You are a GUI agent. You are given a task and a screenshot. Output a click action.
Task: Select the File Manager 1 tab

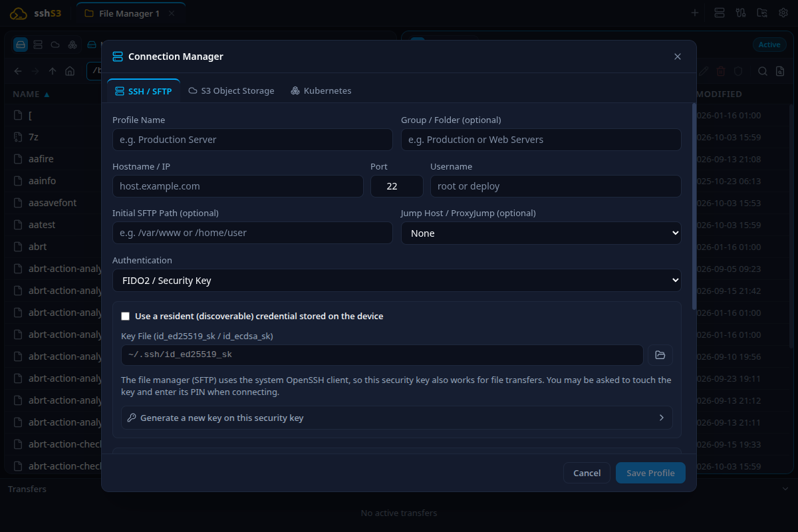click(x=130, y=13)
